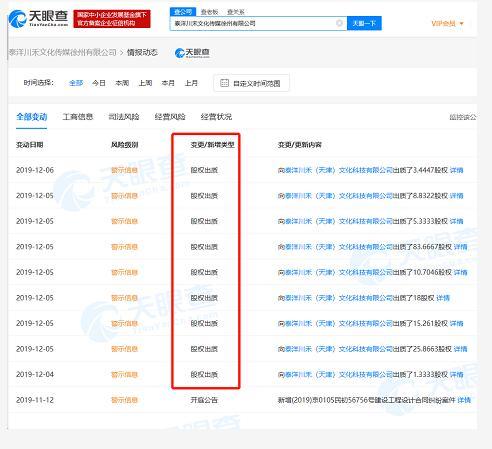This screenshot has width=492, height=449.
Task: Select the 2019-12-04 date cell
Action: 35,375
